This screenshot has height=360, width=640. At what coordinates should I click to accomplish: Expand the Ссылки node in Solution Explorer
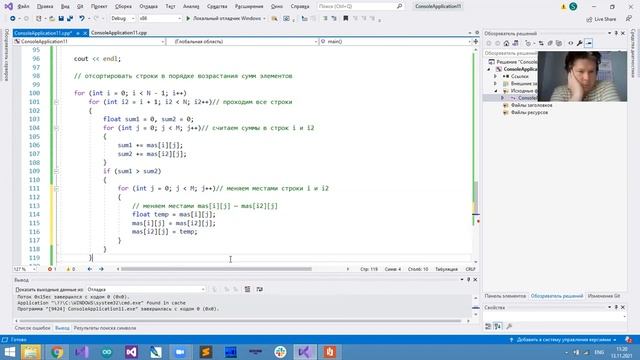coord(496,76)
